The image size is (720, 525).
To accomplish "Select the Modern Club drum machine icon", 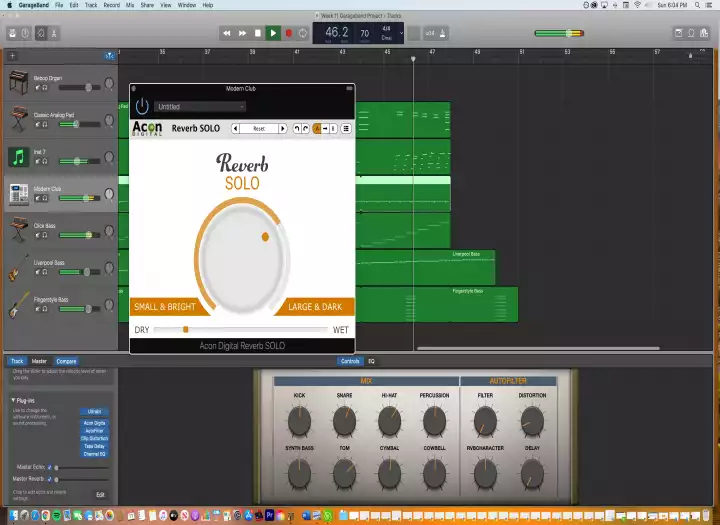I will click(x=18, y=194).
